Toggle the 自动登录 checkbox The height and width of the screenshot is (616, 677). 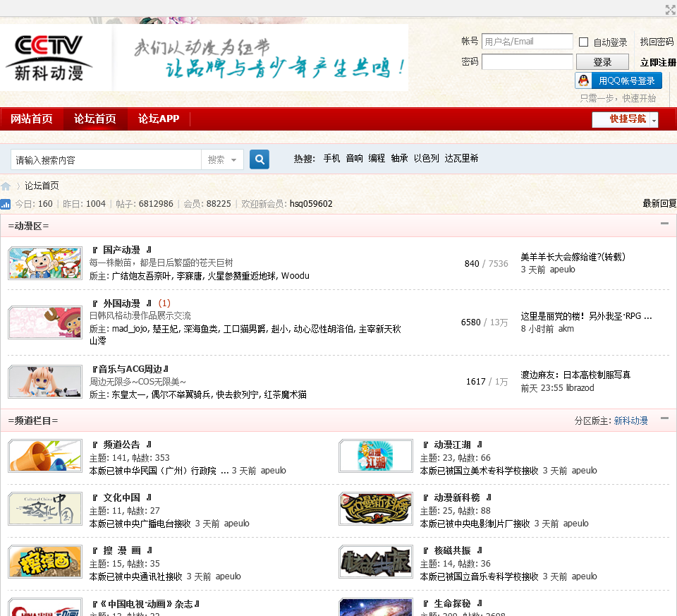583,42
